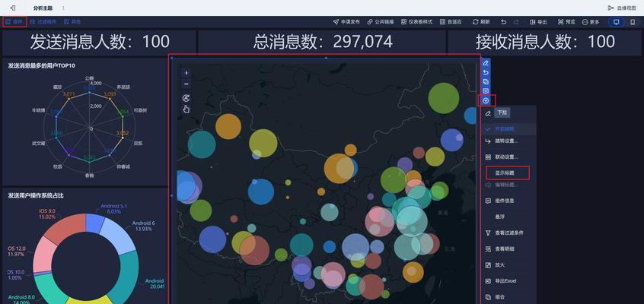Image resolution: width=644 pixels, height=304 pixels.
Task: Select the 分析主题 tab
Action: coord(42,8)
